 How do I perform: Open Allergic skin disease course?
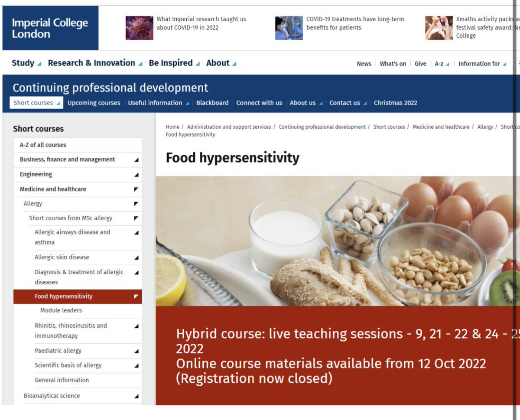(x=62, y=257)
